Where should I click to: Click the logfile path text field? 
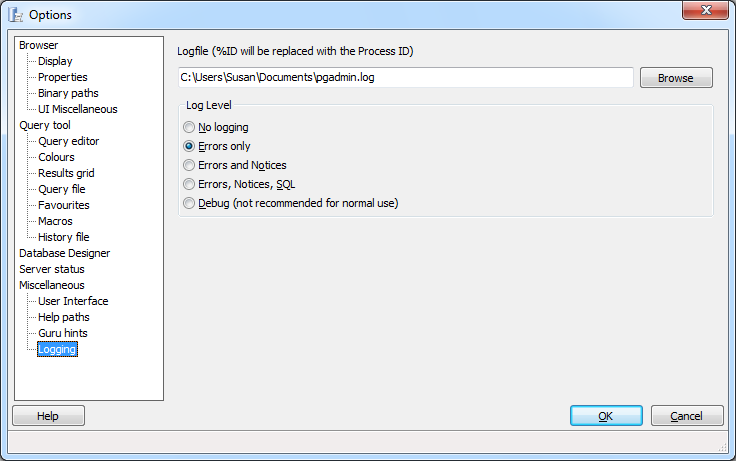[405, 78]
